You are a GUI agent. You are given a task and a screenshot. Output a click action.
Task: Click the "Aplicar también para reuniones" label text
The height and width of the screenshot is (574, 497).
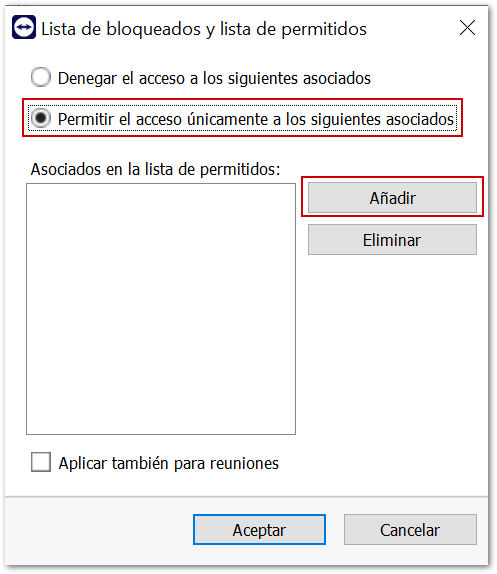[x=169, y=463]
